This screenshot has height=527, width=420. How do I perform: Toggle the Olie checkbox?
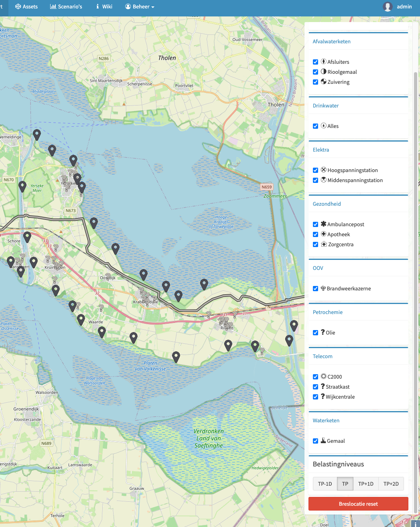coord(316,332)
